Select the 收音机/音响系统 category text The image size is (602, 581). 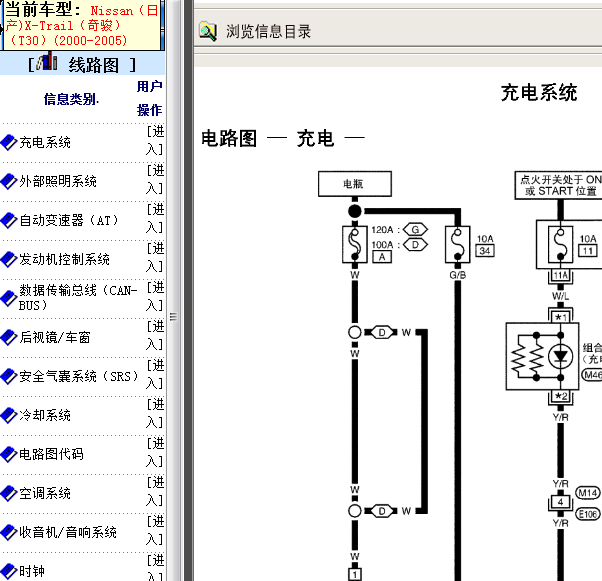[68, 532]
